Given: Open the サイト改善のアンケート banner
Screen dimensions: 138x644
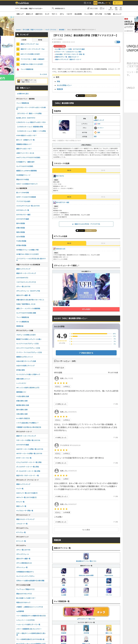Looking at the screenshot, I should tap(32, 81).
